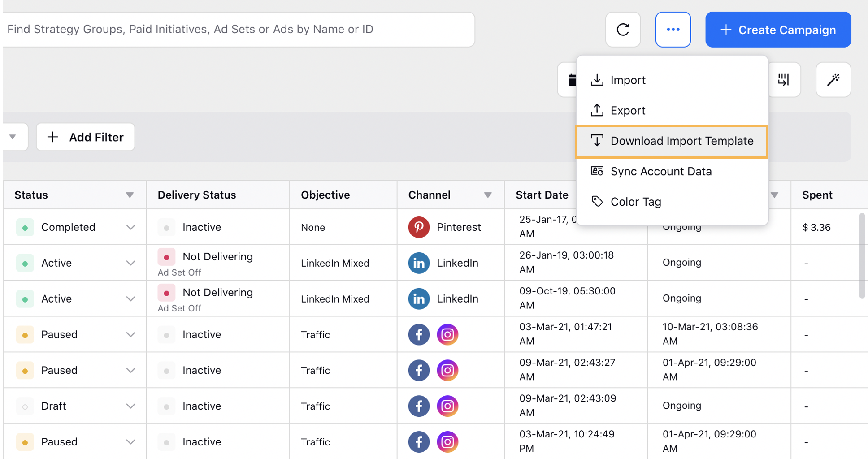This screenshot has width=868, height=467.
Task: Click the 10-Mar-21, 03:08:36 AM end date
Action: tap(710, 334)
